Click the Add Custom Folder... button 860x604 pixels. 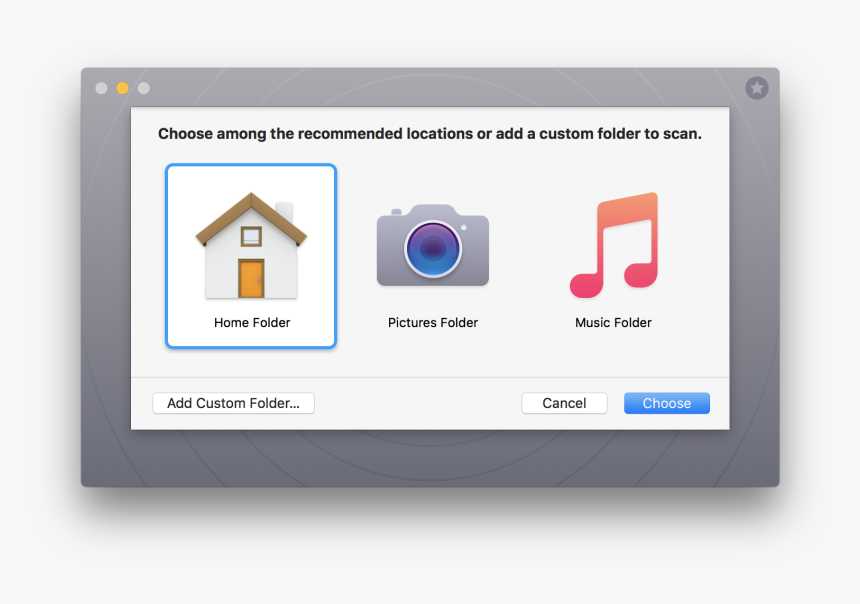click(233, 403)
